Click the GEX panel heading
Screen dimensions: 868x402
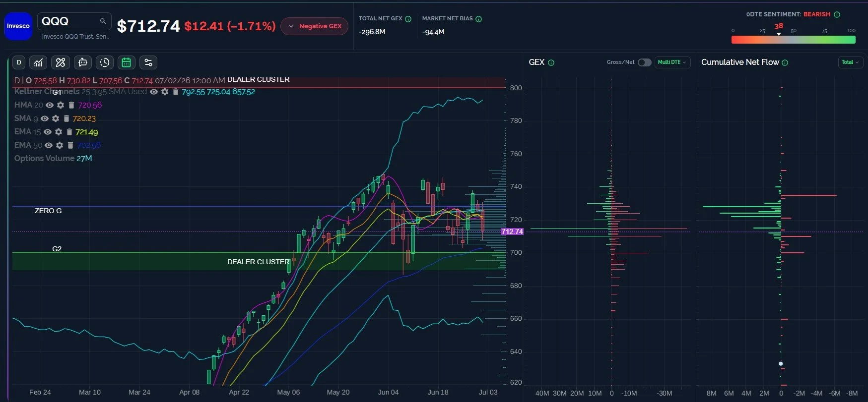point(536,62)
